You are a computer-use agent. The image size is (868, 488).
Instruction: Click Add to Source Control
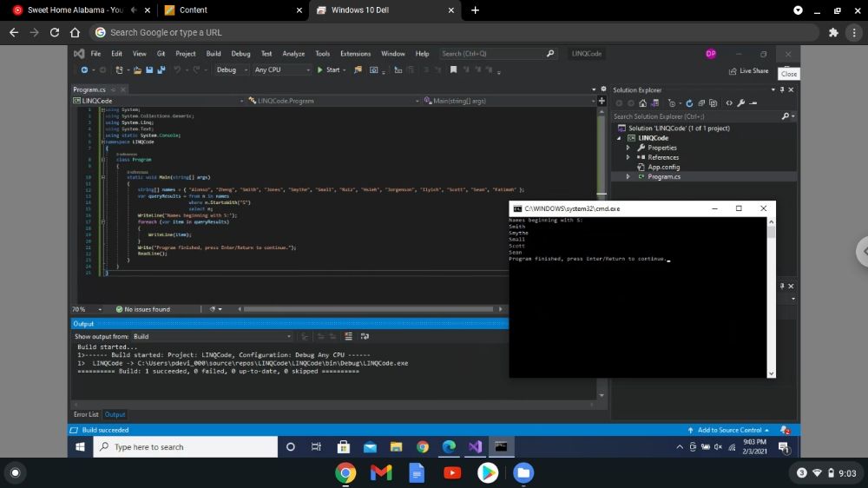[729, 430]
